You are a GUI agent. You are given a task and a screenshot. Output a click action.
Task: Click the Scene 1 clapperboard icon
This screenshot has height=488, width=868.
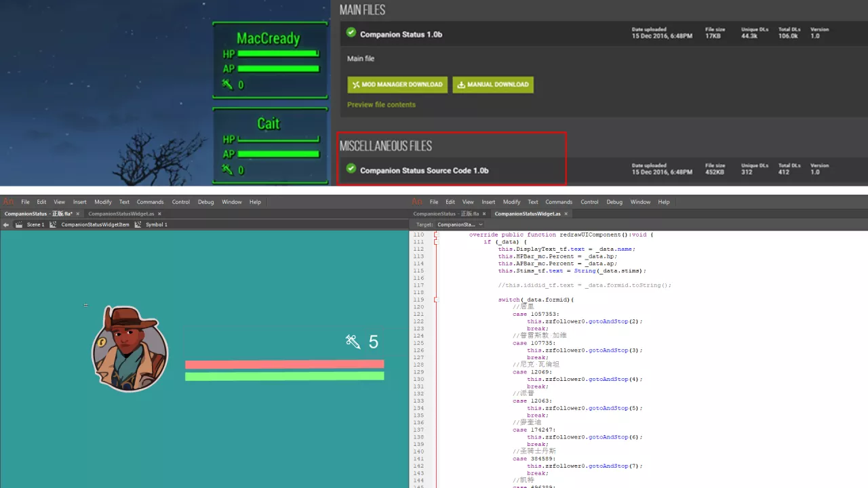(19, 224)
